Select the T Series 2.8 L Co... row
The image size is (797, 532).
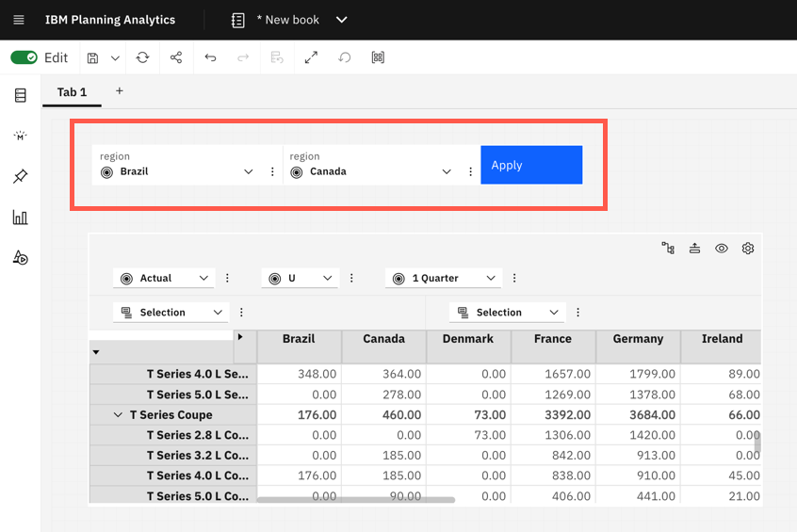coord(173,435)
